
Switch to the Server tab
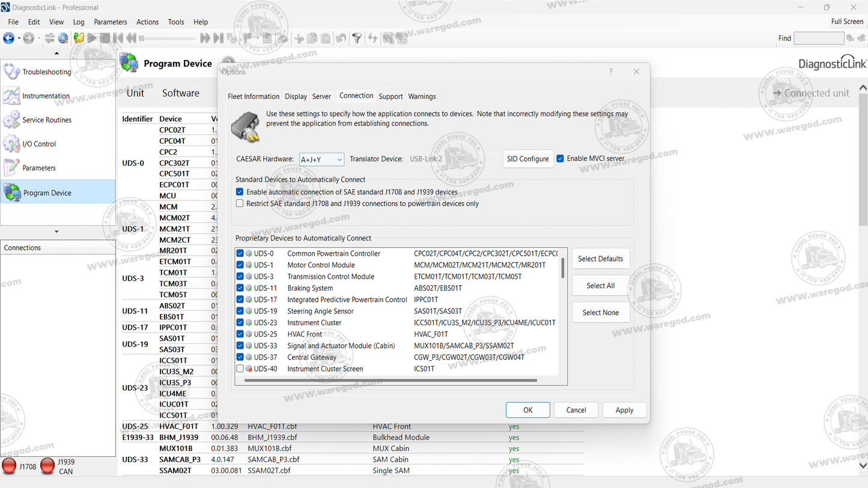[321, 96]
